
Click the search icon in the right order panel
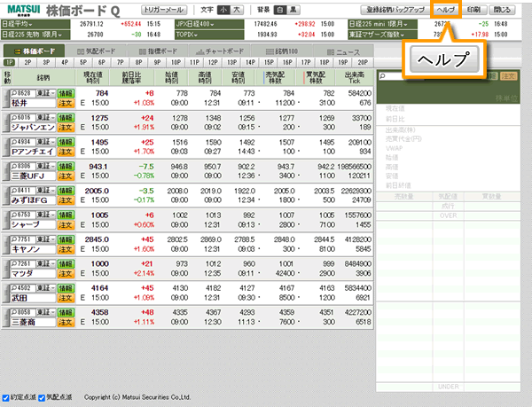[x=383, y=76]
